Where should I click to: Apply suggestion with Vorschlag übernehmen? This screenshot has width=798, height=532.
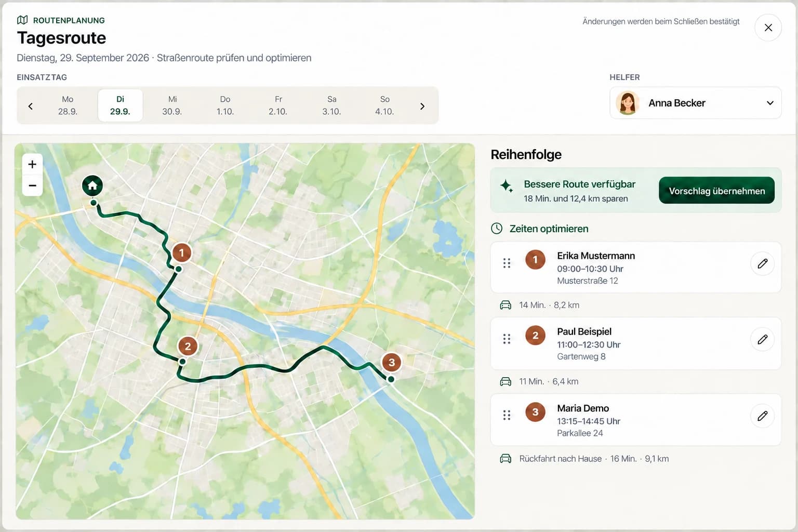pyautogui.click(x=716, y=191)
